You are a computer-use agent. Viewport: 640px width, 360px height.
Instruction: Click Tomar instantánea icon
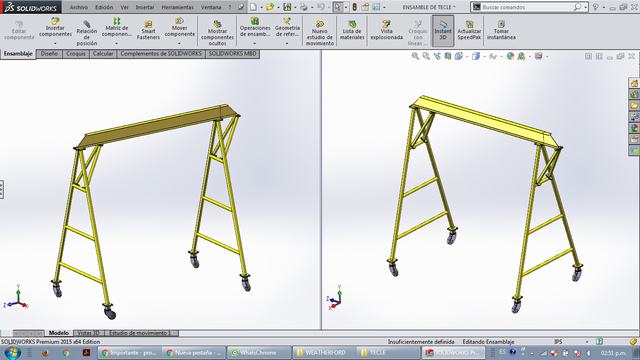(x=501, y=24)
